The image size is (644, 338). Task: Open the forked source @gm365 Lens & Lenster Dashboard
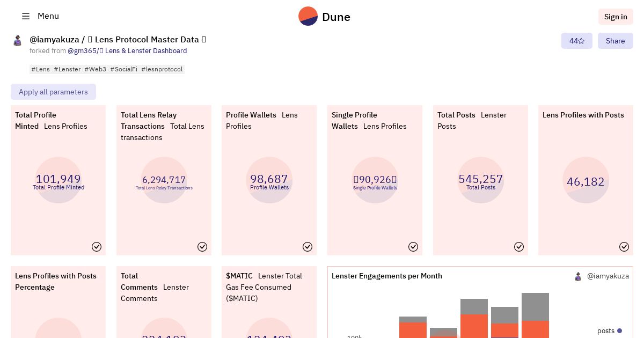127,51
